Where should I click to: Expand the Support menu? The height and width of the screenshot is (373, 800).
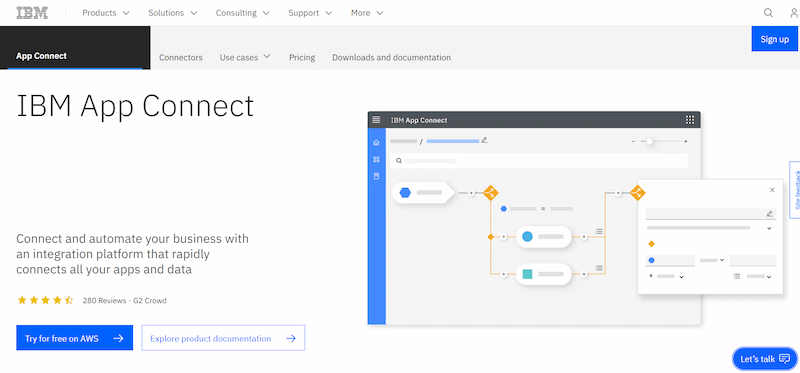(310, 13)
